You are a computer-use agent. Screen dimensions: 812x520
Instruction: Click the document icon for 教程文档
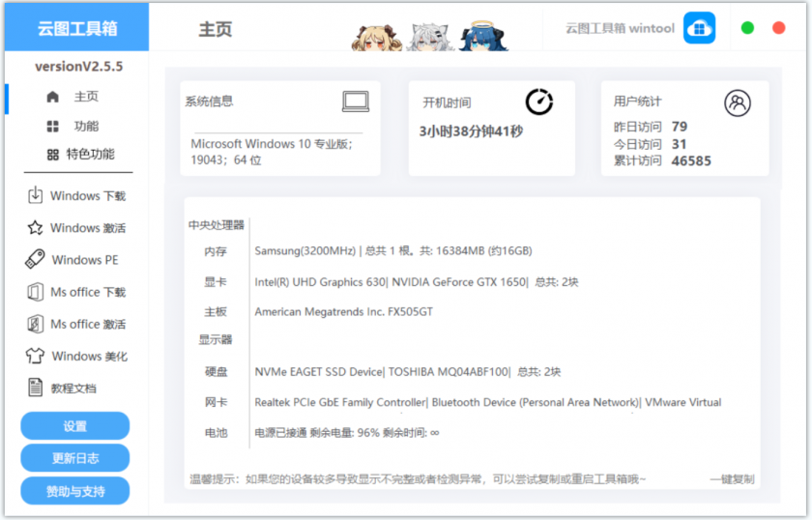(x=35, y=388)
